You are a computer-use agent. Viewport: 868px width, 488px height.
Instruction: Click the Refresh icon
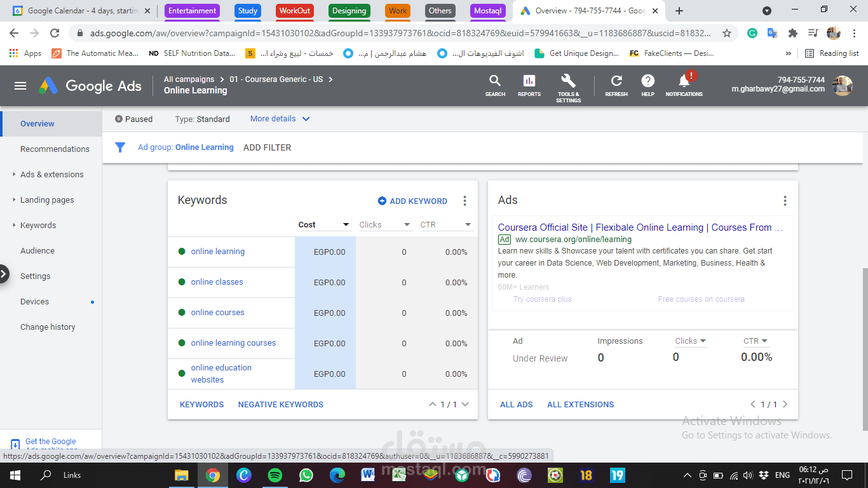click(616, 85)
